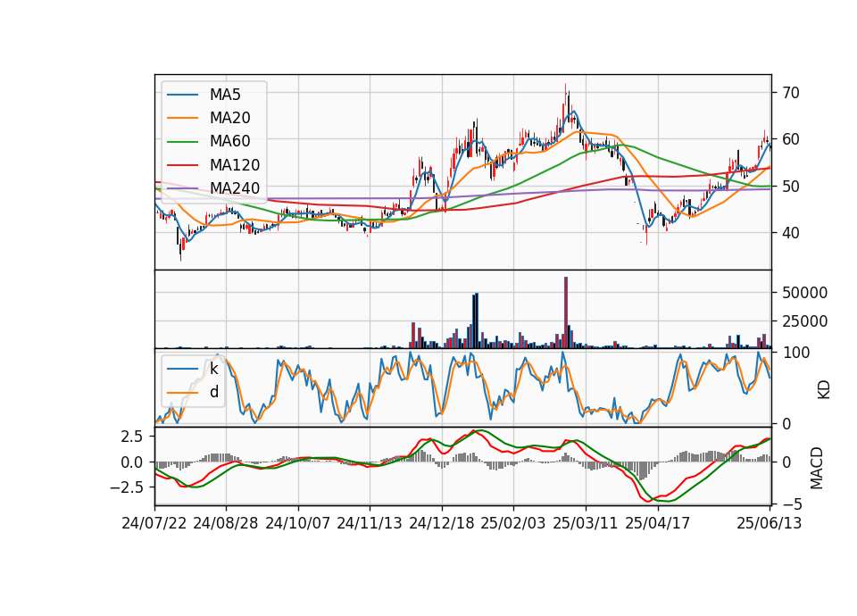The image size is (857, 616).
Task: Click the 24/07/22 date label
Action: point(154,523)
